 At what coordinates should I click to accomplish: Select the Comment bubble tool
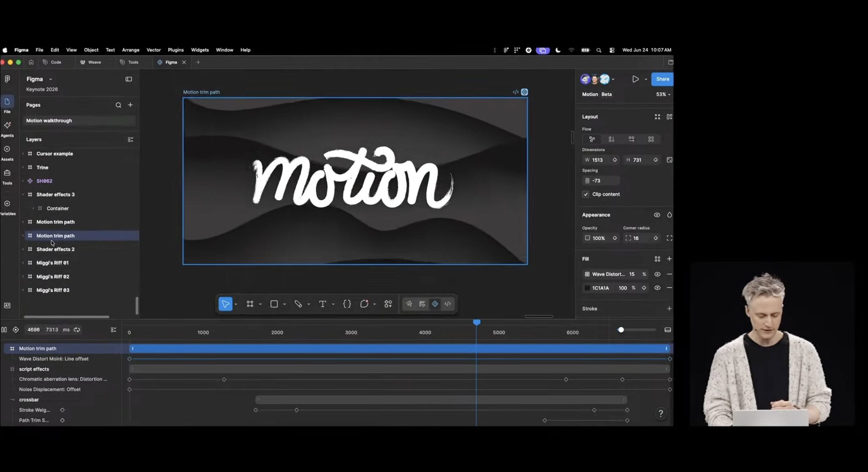pyautogui.click(x=364, y=304)
